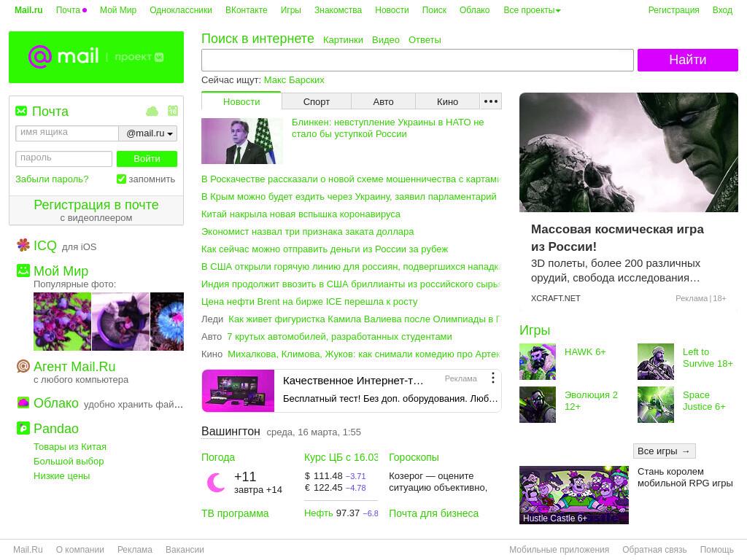Screen dimensions: 747x560
Task: Open the @mail.ru domain dropdown
Action: pyautogui.click(x=147, y=133)
